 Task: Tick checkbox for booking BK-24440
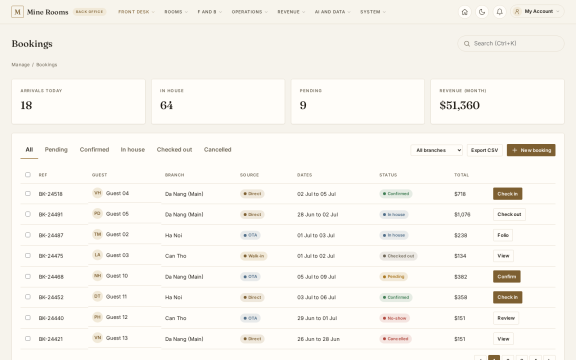pos(28,317)
